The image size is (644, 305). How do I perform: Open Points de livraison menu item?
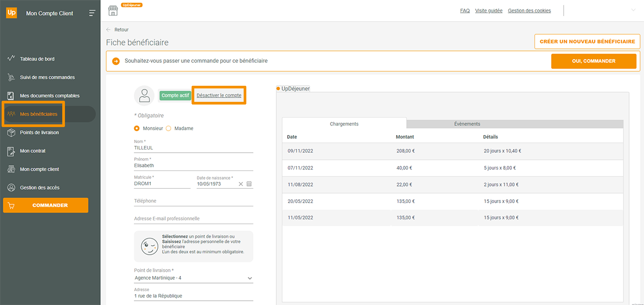[39, 132]
